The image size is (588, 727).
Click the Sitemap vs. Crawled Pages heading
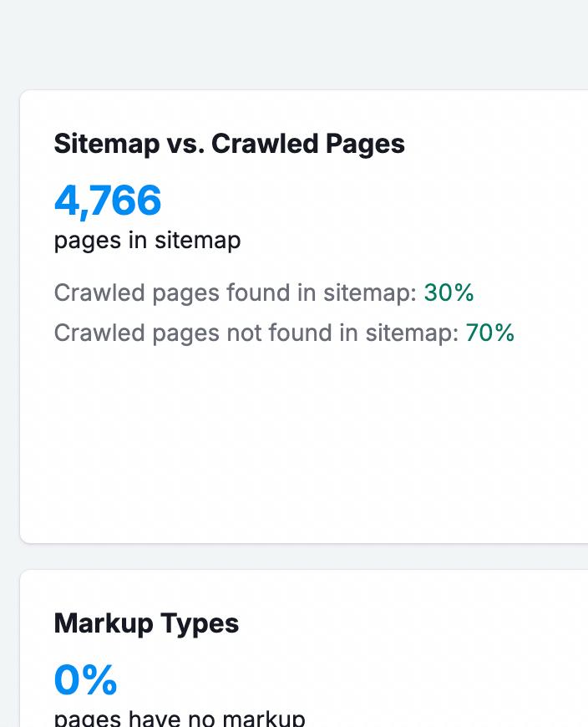pyautogui.click(x=229, y=144)
